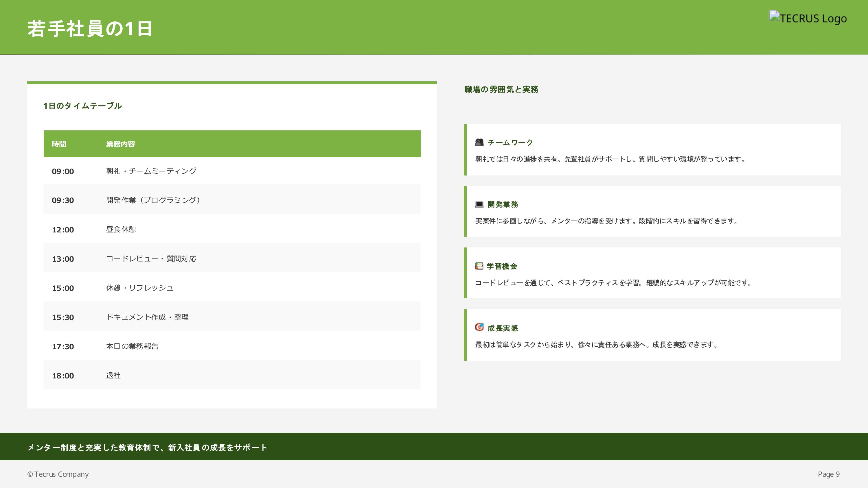Click the 時間 column header
This screenshot has height=488, width=868.
click(59, 144)
